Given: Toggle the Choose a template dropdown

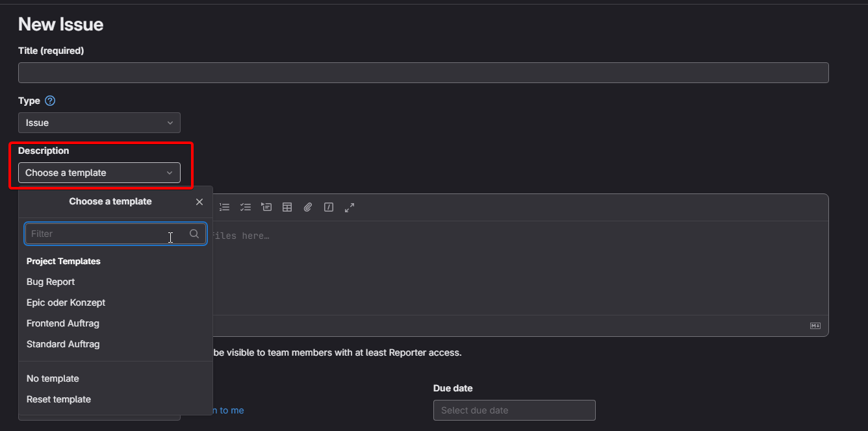Looking at the screenshot, I should (99, 173).
